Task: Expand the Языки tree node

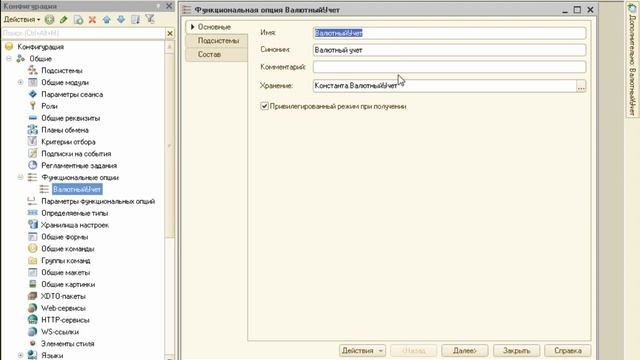Action: (20, 356)
